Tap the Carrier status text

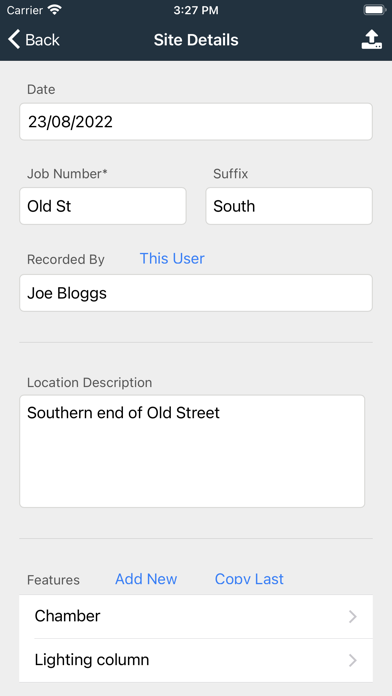[25, 10]
